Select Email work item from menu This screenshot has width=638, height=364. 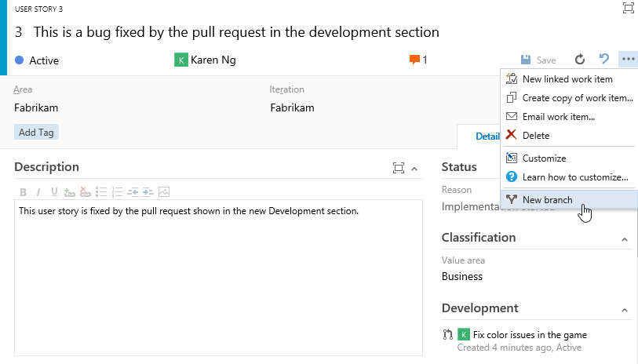[x=569, y=117]
